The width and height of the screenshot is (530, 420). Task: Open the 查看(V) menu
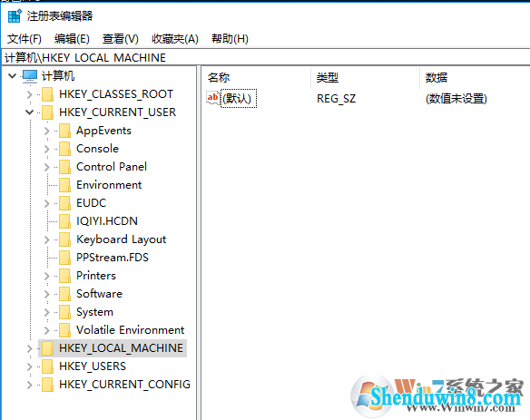tap(121, 39)
